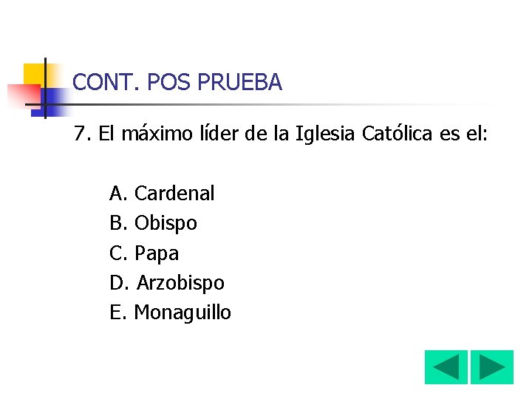
Task: Advance with the right arrow button
Action: 492,367
